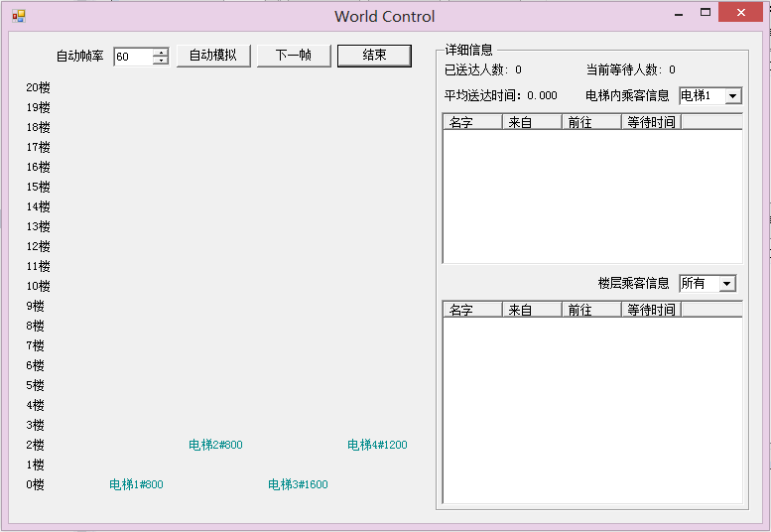The height and width of the screenshot is (532, 771).
Task: Click the 11楼 floor label
Action: click(39, 266)
